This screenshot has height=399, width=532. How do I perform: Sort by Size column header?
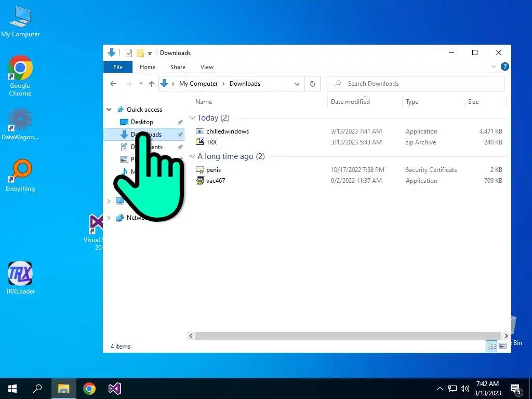[x=473, y=101]
